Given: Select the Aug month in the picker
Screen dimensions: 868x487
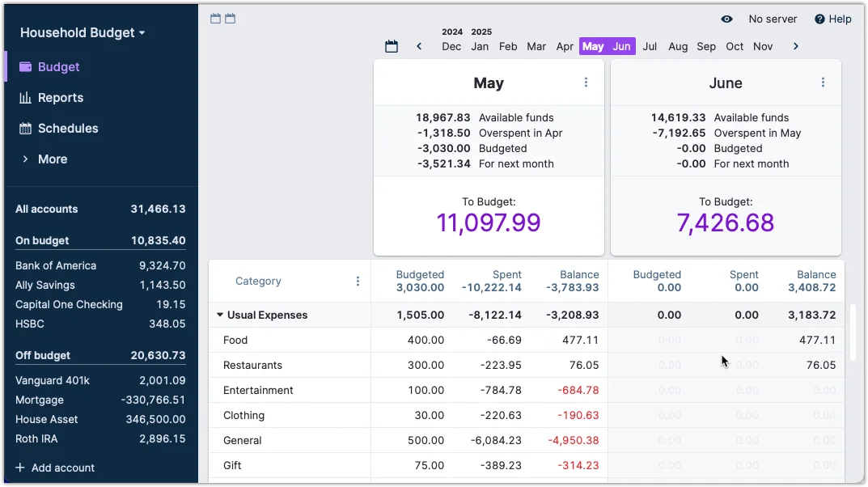Looking at the screenshot, I should [x=678, y=47].
